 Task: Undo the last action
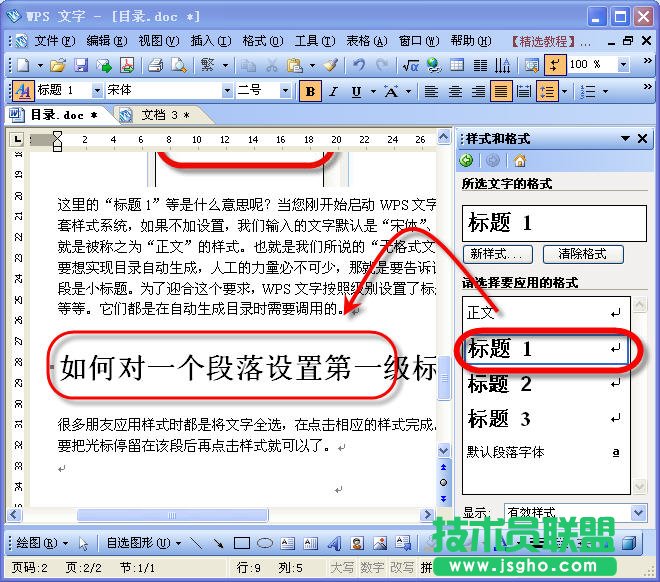(x=359, y=65)
